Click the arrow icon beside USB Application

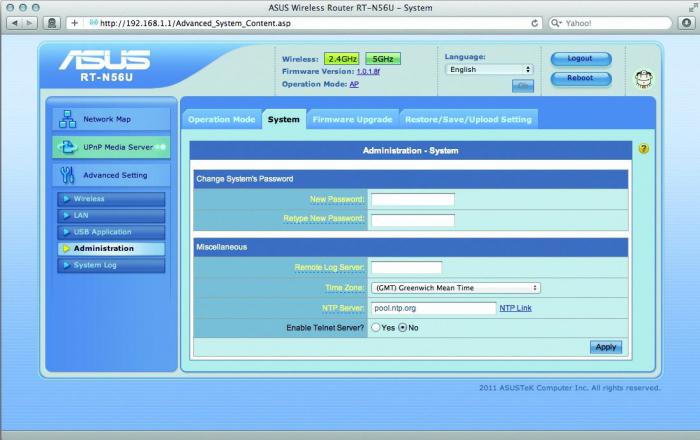point(67,232)
